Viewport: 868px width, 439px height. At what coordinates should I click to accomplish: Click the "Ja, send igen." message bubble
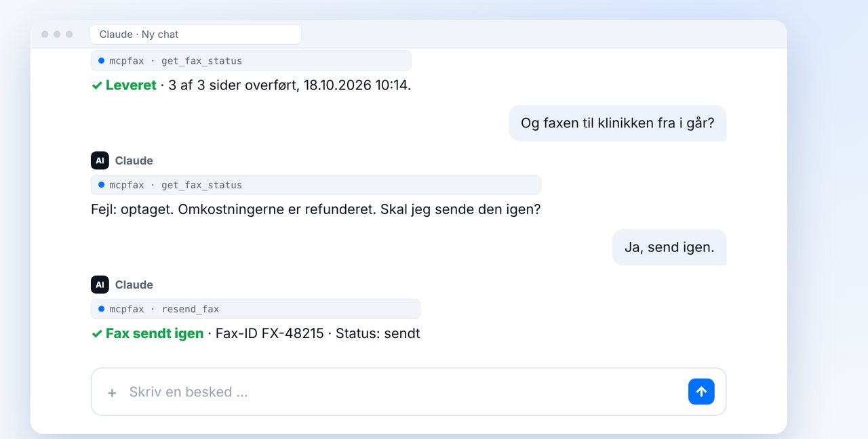coord(669,247)
